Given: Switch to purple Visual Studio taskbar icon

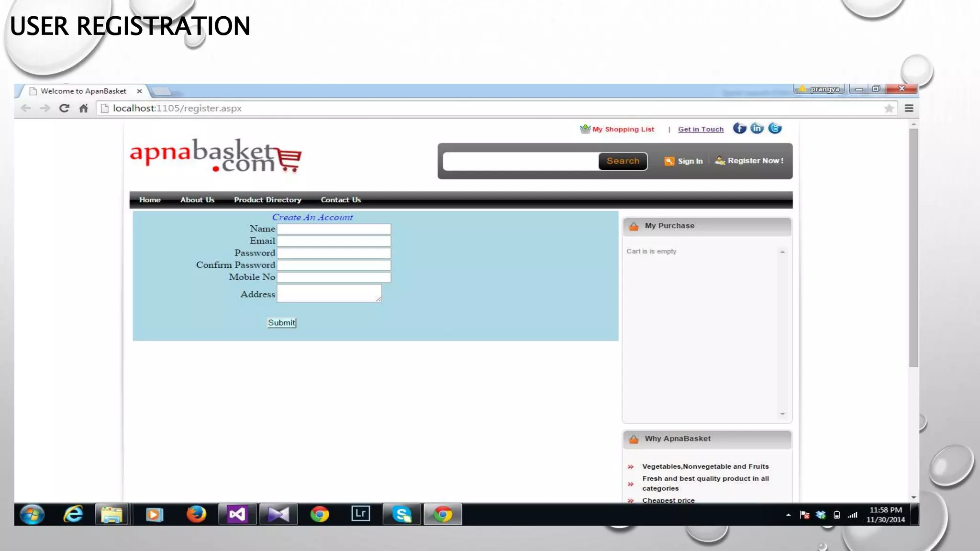Looking at the screenshot, I should [x=237, y=515].
